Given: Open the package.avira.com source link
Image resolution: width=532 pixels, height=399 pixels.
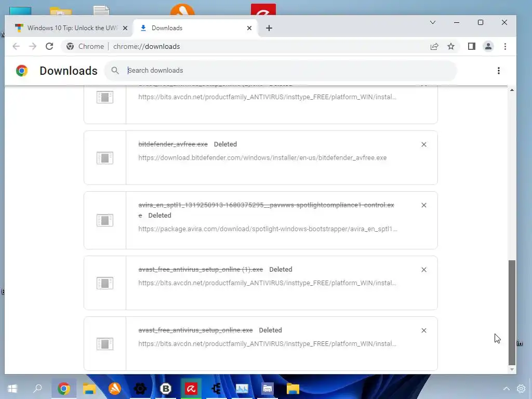Looking at the screenshot, I should tap(268, 229).
